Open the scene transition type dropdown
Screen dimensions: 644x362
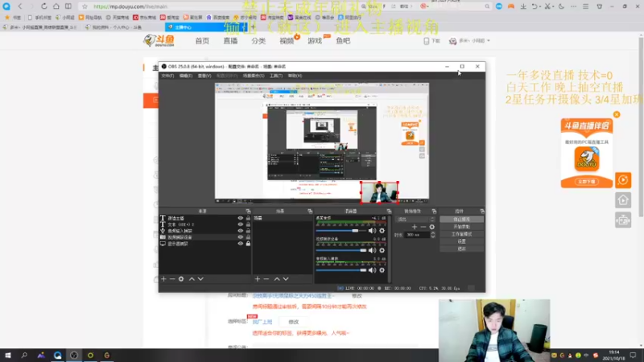pos(415,219)
